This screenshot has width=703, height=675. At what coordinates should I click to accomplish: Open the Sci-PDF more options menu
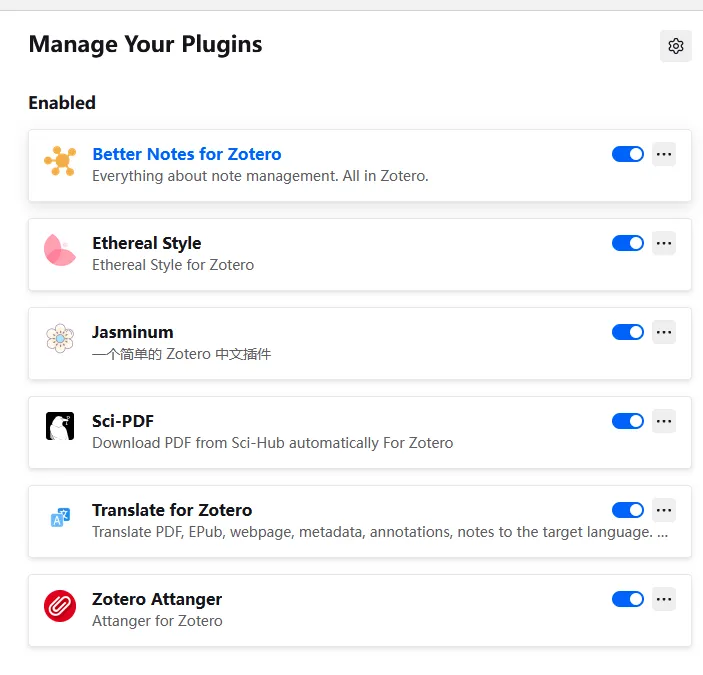[664, 421]
